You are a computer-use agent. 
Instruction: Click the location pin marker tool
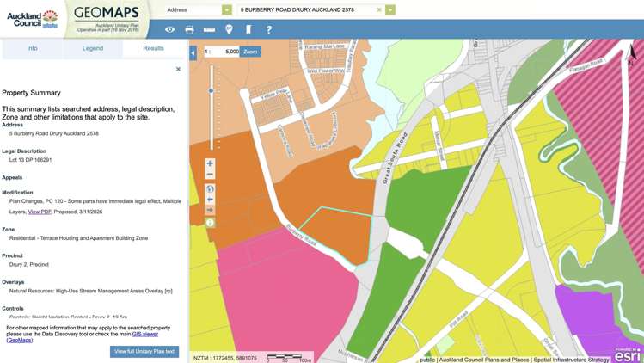pos(229,29)
